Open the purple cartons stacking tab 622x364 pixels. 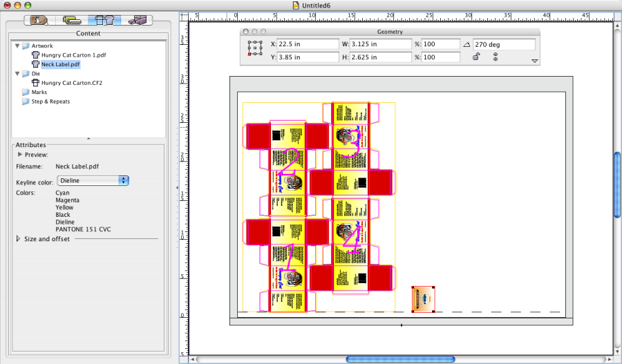138,20
